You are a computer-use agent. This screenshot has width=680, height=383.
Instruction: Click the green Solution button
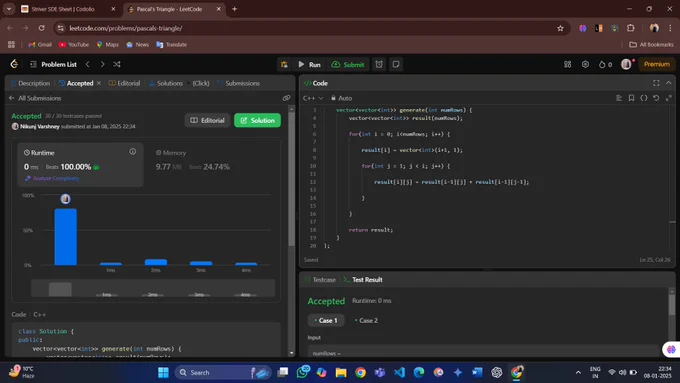258,120
